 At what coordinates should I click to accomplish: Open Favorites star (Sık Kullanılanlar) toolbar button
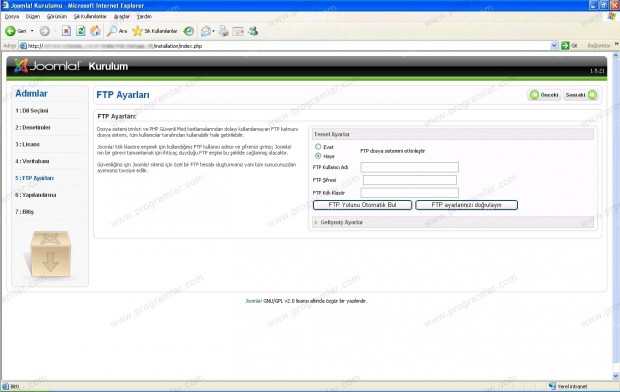point(155,31)
